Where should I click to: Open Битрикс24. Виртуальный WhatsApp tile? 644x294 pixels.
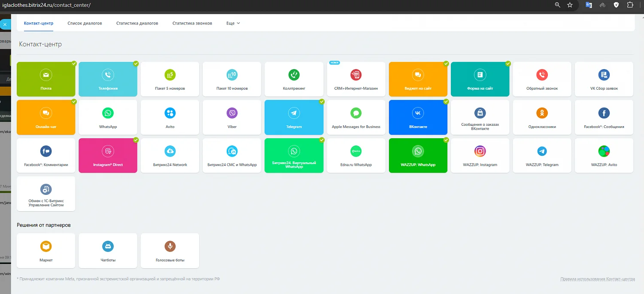coord(294,155)
